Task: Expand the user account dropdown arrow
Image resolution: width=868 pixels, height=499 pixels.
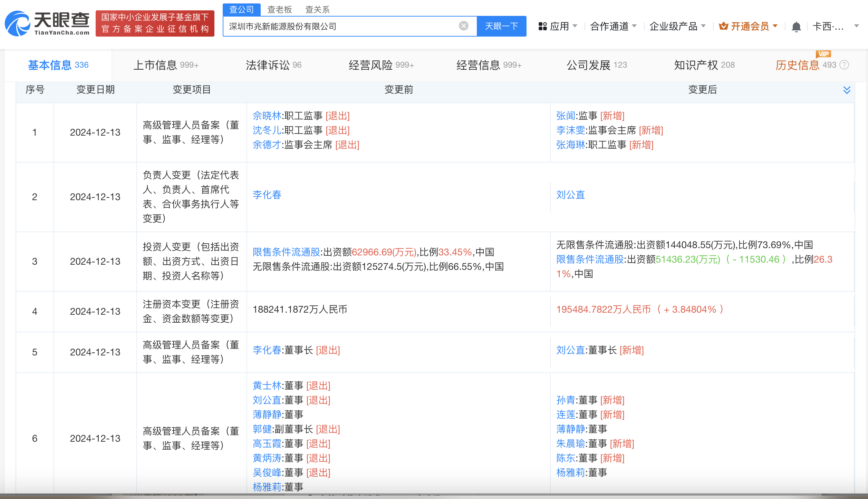Action: [856, 26]
